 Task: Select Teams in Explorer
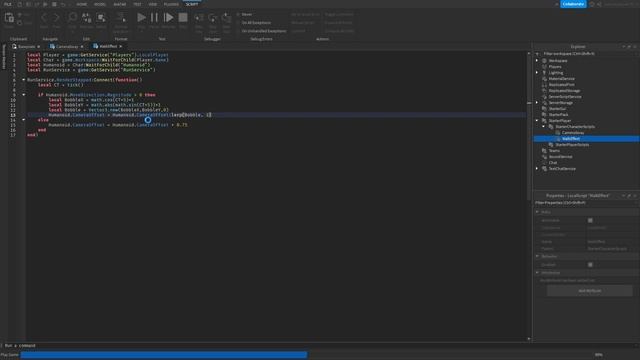pos(554,151)
